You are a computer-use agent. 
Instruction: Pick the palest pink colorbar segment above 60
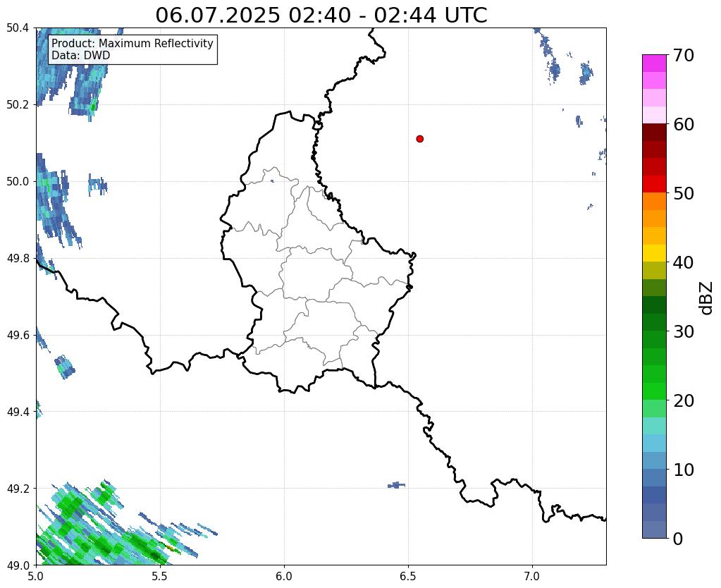coord(654,115)
